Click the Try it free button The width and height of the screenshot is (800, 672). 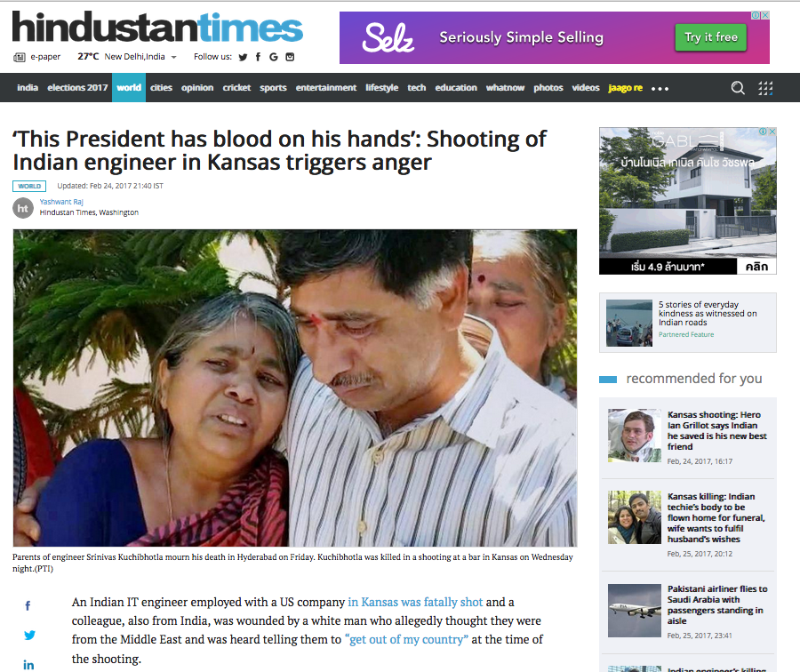[711, 37]
